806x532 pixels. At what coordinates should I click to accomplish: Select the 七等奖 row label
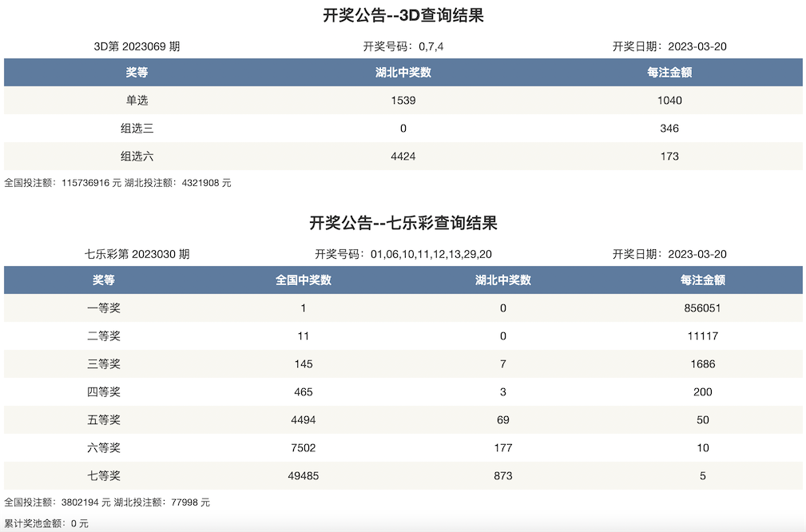point(103,476)
